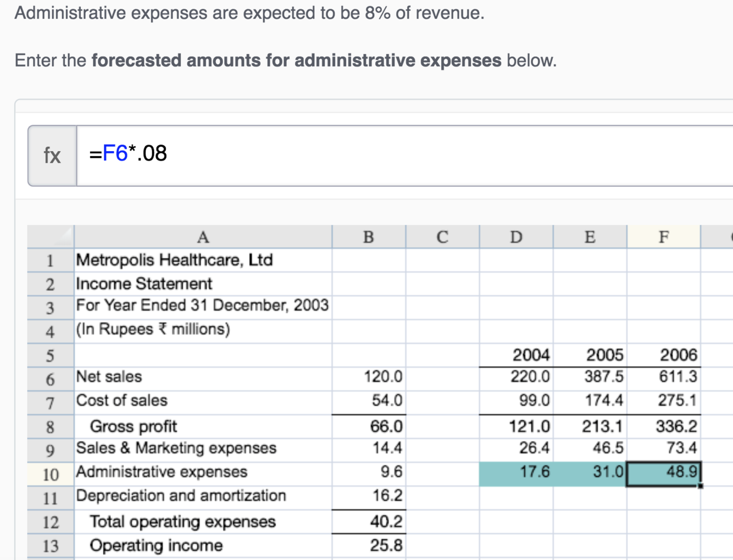The width and height of the screenshot is (733, 560).
Task: Click Net sales 2006 value 611.3
Action: (x=664, y=379)
